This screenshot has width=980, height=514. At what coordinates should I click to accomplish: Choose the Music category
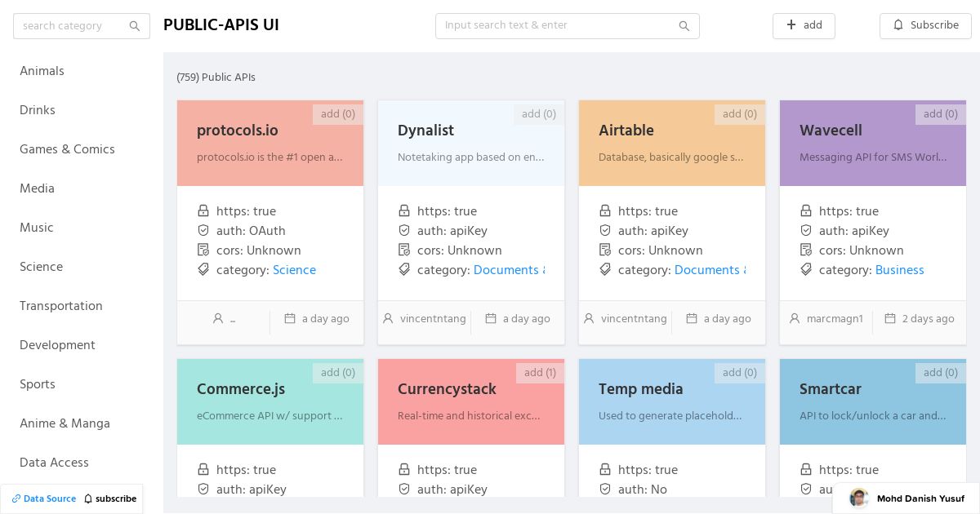tap(37, 228)
